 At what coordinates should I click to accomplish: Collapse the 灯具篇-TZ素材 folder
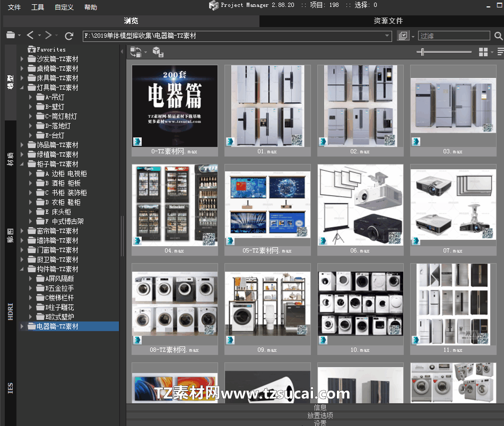coord(22,88)
